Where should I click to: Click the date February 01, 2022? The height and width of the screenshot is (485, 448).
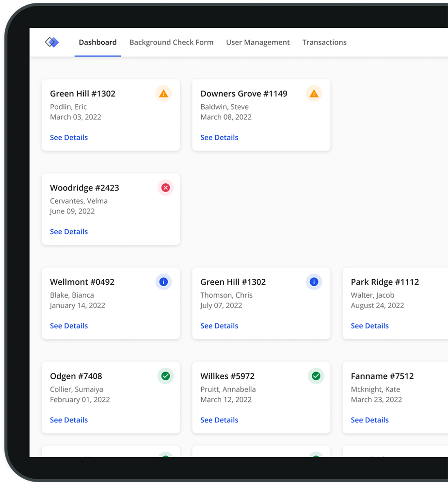[80, 400]
